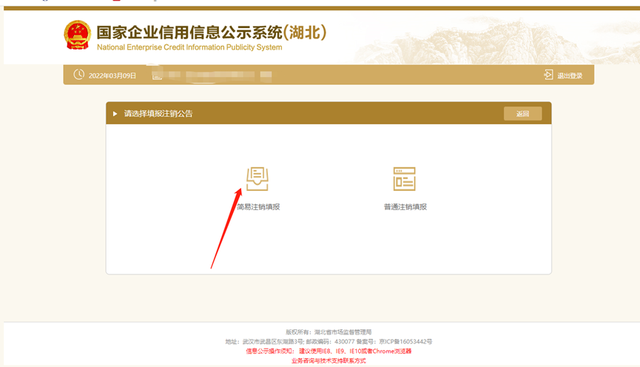640x367 pixels.
Task: Click the national emblem logo
Action: click(77, 35)
